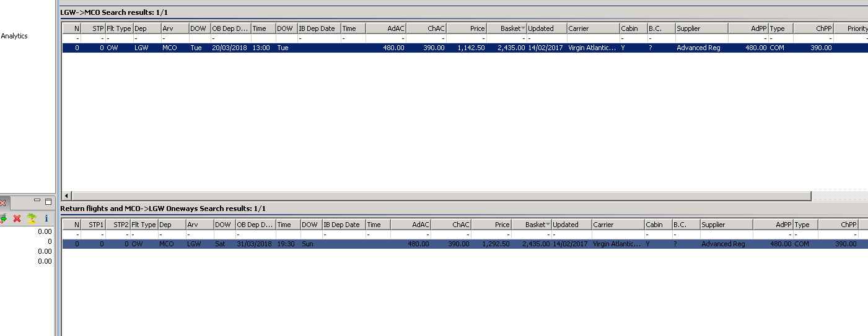This screenshot has height=336, width=868.
Task: Select the MCO to LGW 31/03/2018 flight row
Action: coord(465,244)
